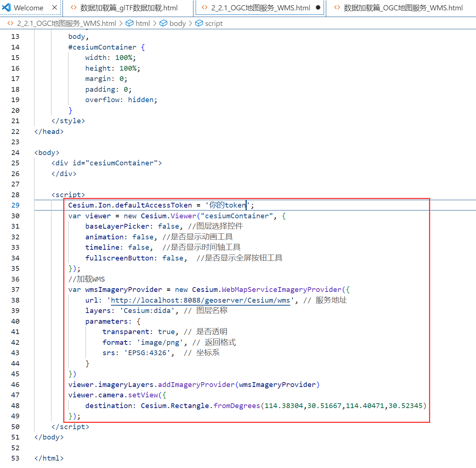Click 'fullscreenButton' on line 34
The height and width of the screenshot is (468, 476).
[119, 258]
